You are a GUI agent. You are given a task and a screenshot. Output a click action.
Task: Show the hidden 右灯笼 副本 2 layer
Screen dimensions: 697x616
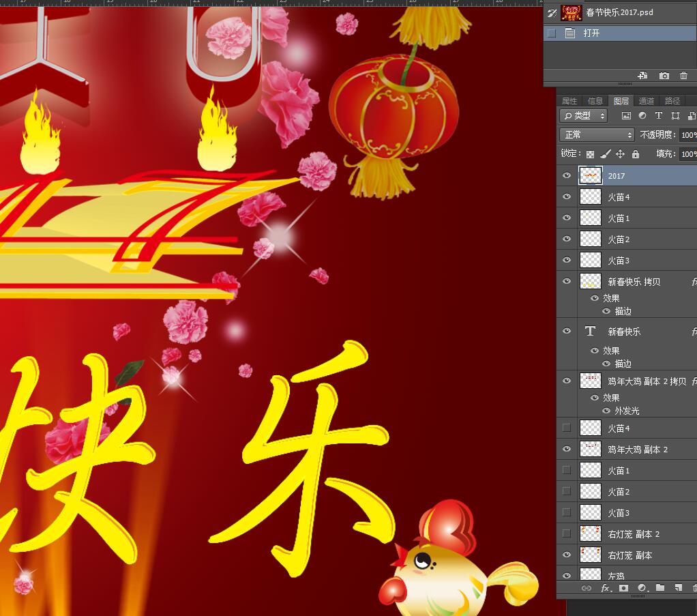click(567, 533)
